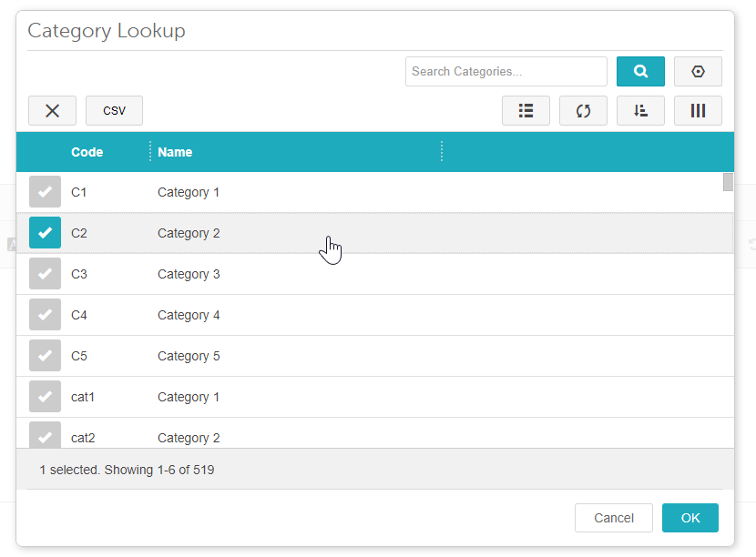Open the sort order icon button
756x557 pixels.
tap(640, 110)
